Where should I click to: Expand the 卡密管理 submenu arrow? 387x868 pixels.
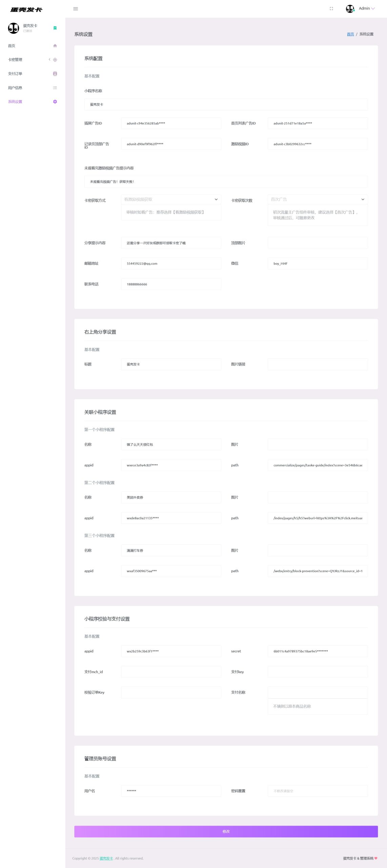pos(49,60)
